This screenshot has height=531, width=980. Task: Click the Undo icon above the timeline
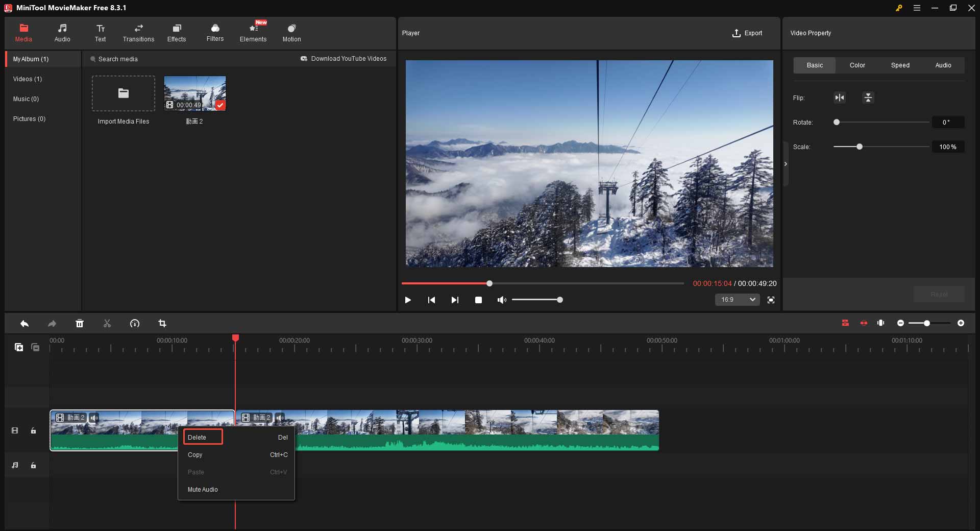[24, 323]
